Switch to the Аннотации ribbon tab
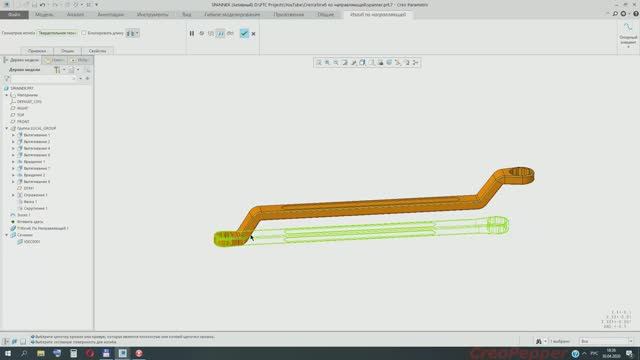This screenshot has width=640, height=360. click(111, 15)
